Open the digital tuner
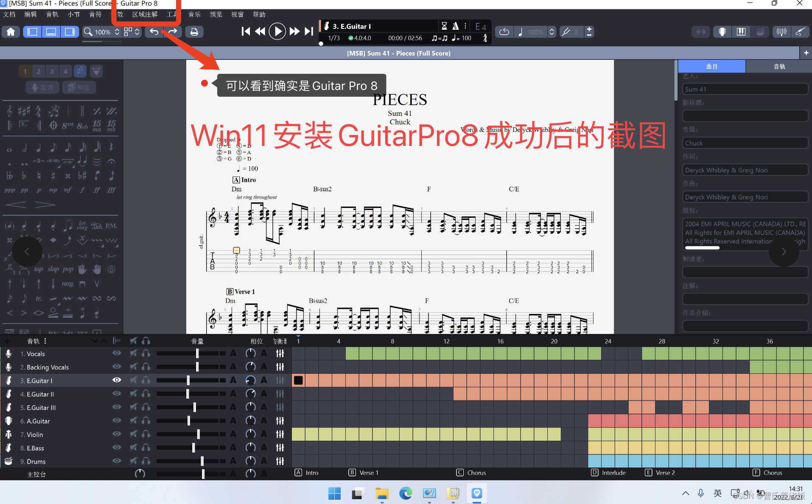 (x=781, y=32)
